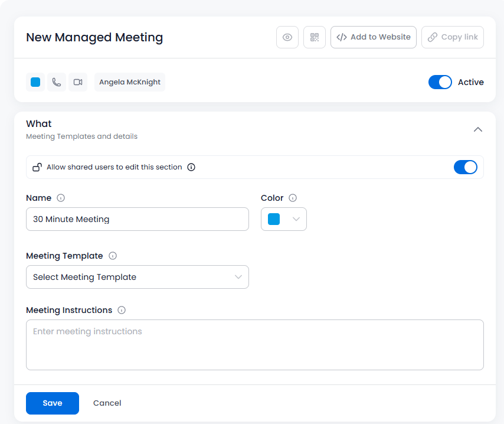This screenshot has width=504, height=424.
Task: Click the eye preview icon in header
Action: pos(287,37)
